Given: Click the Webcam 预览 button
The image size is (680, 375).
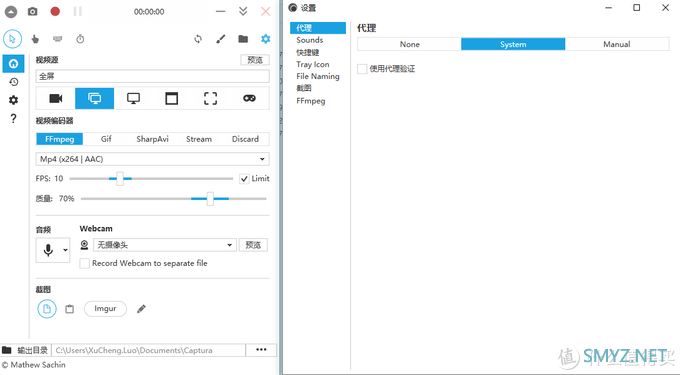Looking at the screenshot, I should click(x=253, y=245).
